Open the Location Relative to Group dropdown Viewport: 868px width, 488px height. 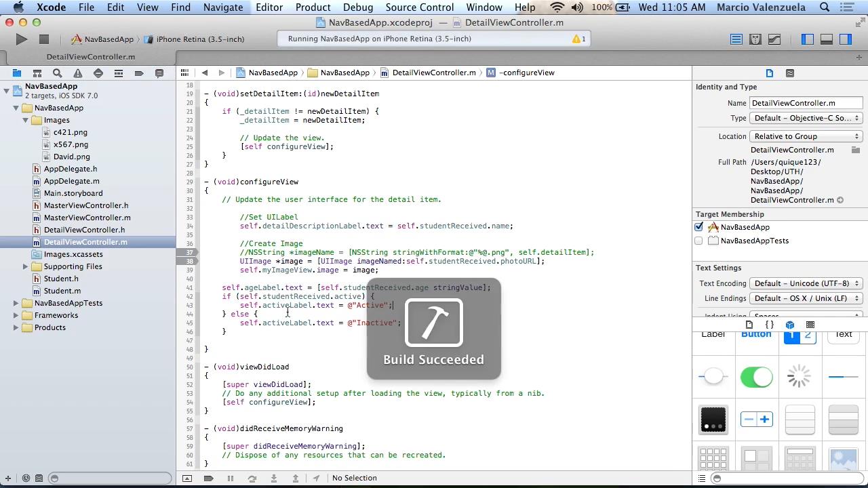[x=806, y=136]
